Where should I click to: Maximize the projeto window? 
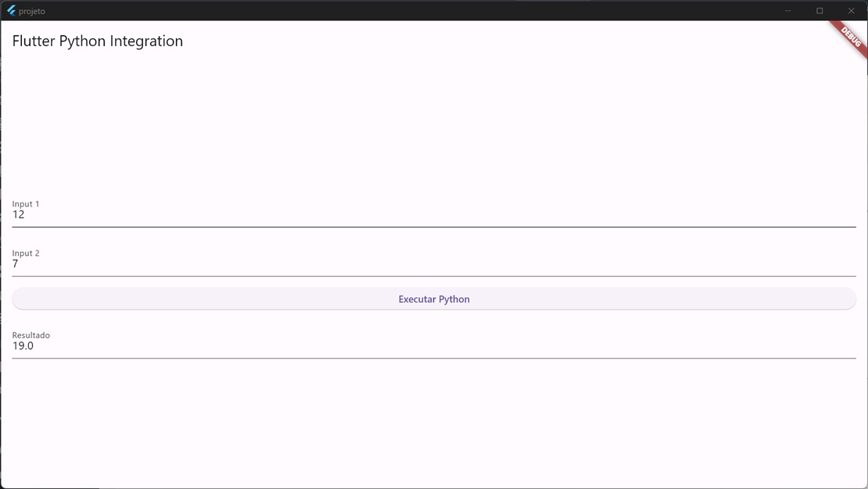[x=820, y=10]
